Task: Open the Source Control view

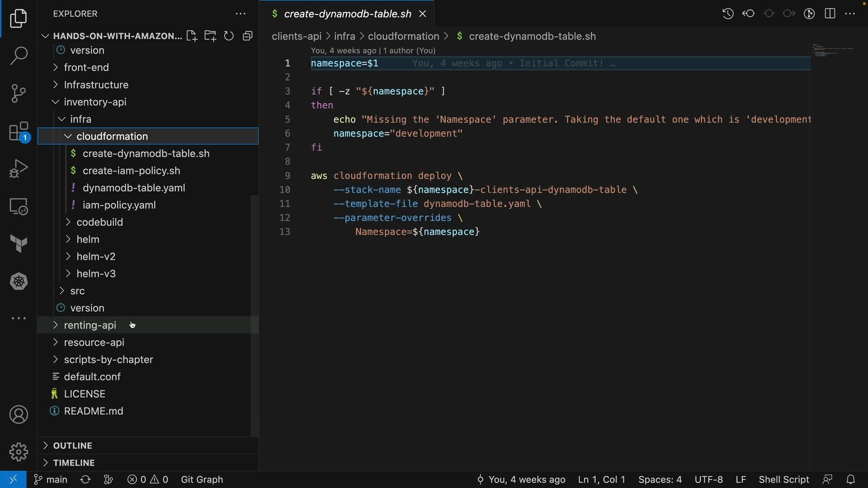Action: (19, 94)
